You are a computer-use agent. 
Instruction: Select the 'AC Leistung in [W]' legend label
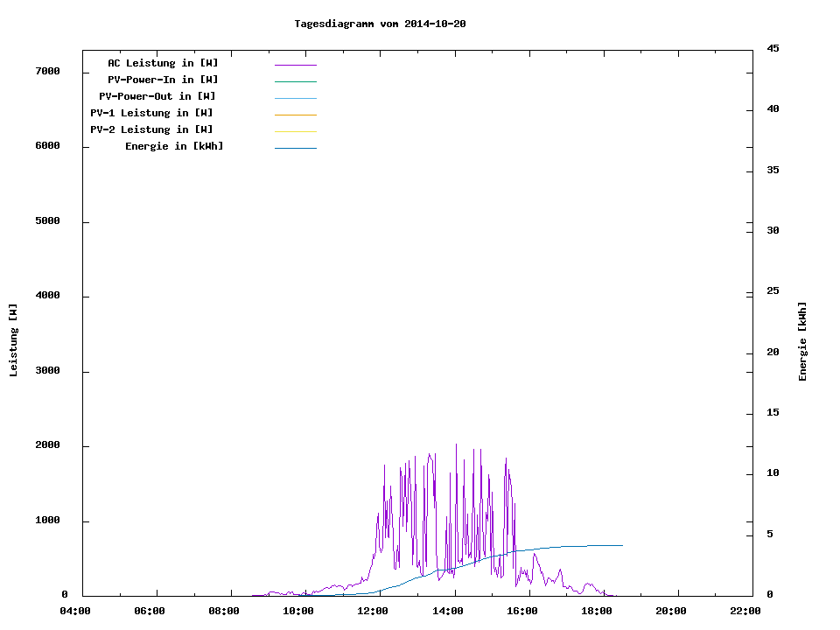(x=163, y=63)
